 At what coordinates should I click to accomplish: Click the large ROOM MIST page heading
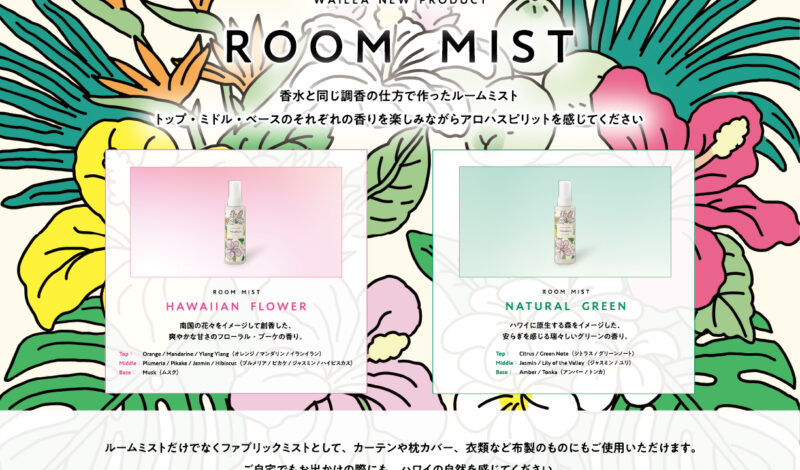coord(400,46)
